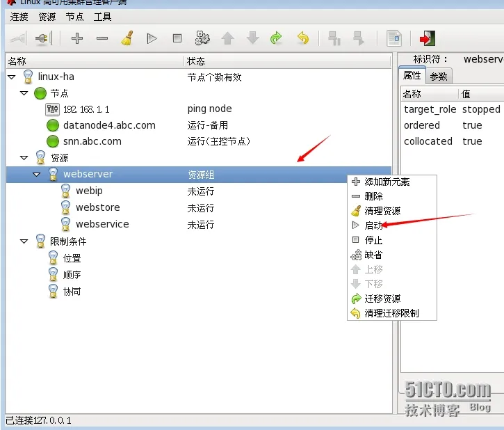This screenshot has width=504, height=430.
Task: Click the 状态 column header
Action: click(287, 61)
